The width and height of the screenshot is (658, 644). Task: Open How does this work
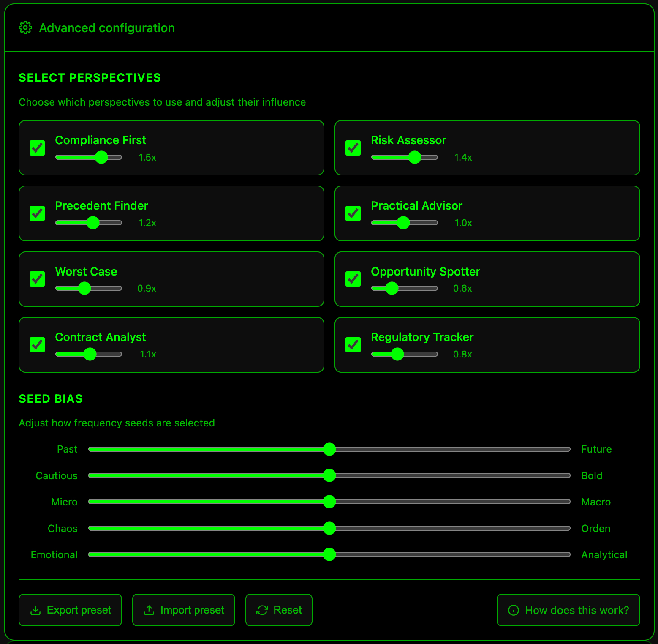click(568, 610)
